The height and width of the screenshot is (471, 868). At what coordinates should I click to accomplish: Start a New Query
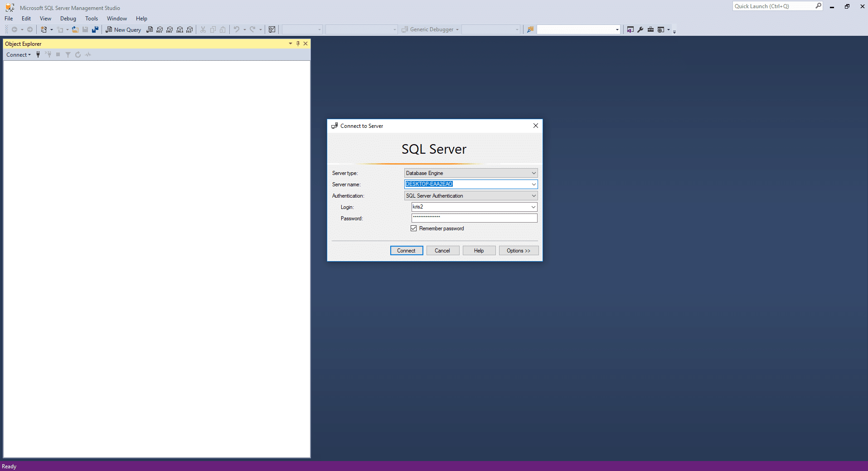click(x=123, y=29)
